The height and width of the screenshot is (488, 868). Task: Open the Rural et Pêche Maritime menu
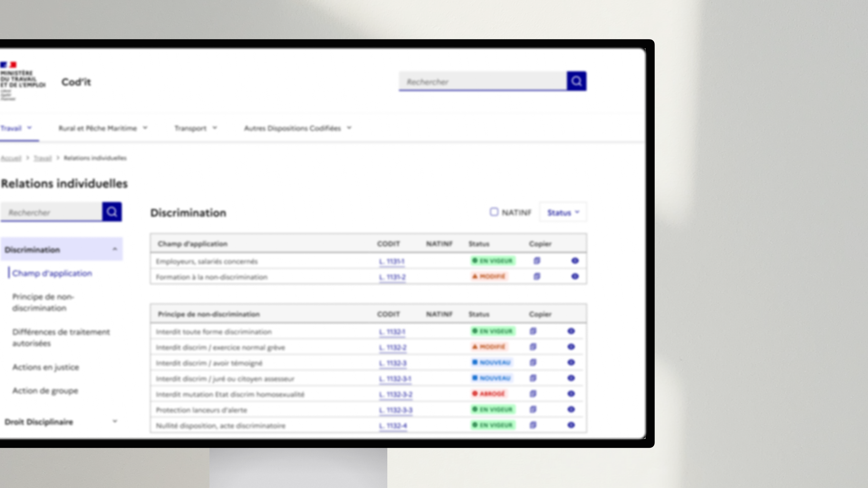[x=103, y=128]
